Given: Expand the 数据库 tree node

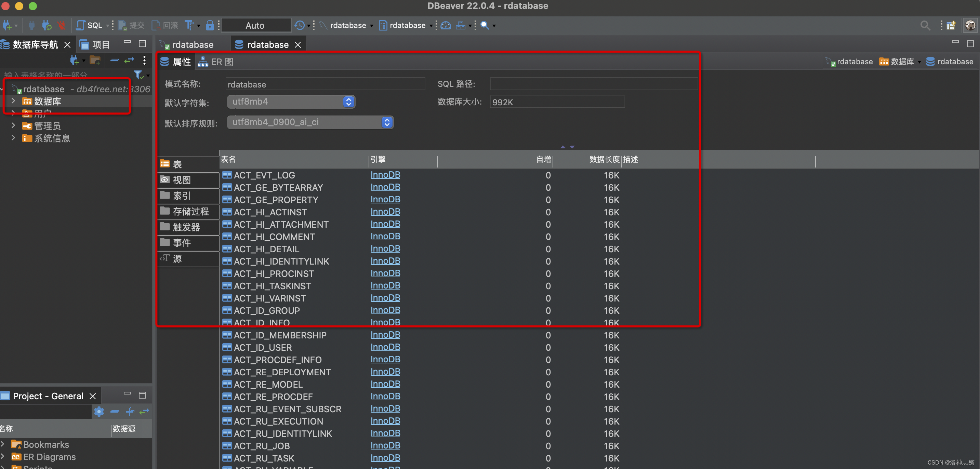Looking at the screenshot, I should click(x=13, y=101).
